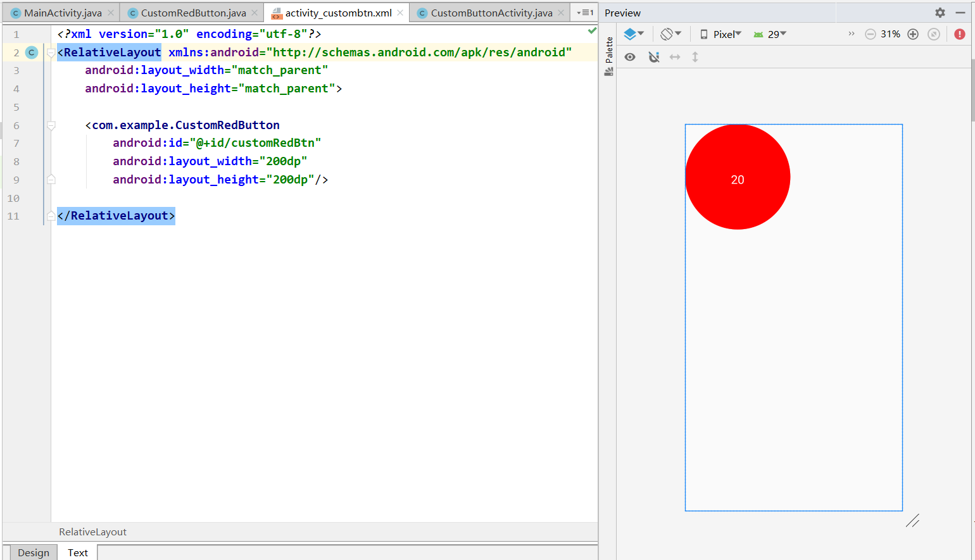Image resolution: width=975 pixels, height=560 pixels.
Task: Click the expand horizontally arrow icon
Action: (x=675, y=57)
